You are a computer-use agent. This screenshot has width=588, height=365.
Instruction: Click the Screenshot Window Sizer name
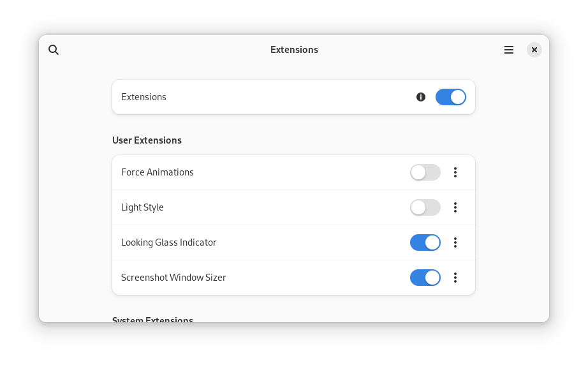click(173, 278)
